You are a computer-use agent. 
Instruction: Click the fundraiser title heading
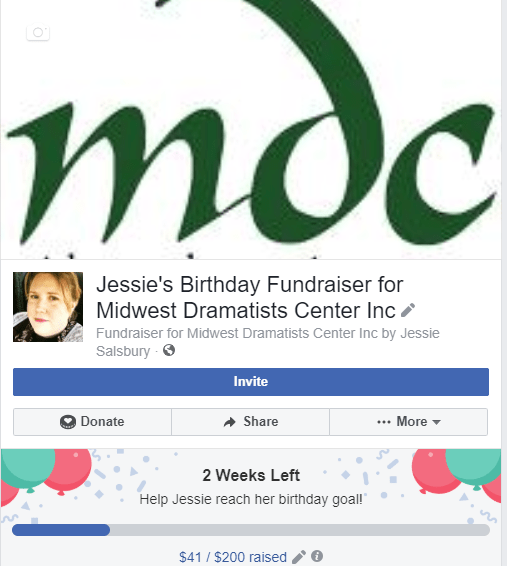pyautogui.click(x=250, y=297)
